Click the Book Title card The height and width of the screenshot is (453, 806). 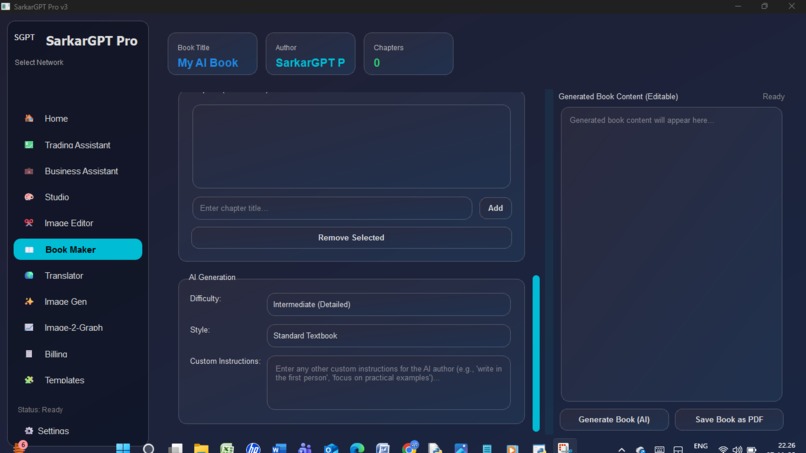(x=212, y=54)
